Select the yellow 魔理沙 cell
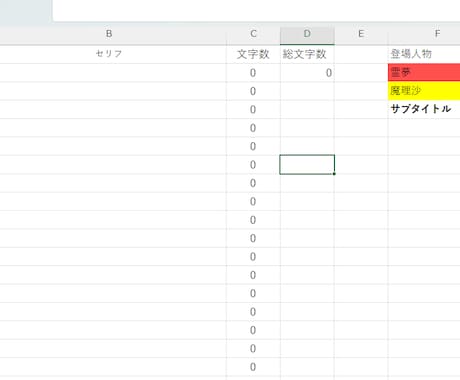 tap(424, 91)
